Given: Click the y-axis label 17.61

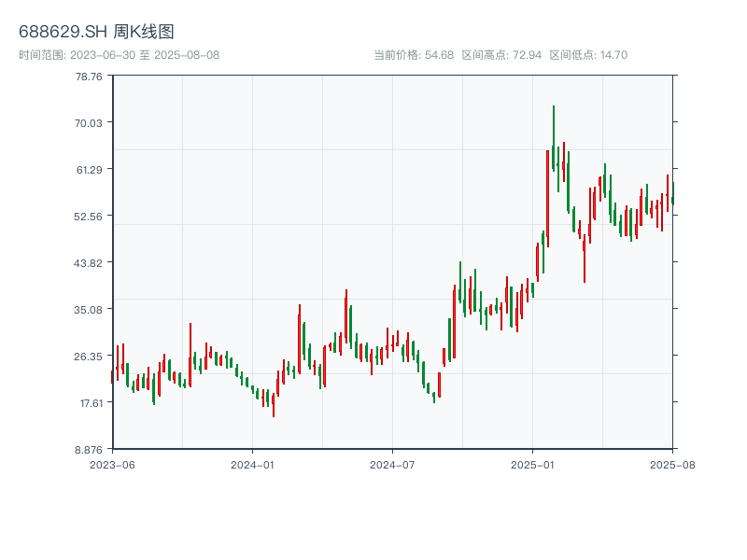Looking at the screenshot, I should [92, 403].
